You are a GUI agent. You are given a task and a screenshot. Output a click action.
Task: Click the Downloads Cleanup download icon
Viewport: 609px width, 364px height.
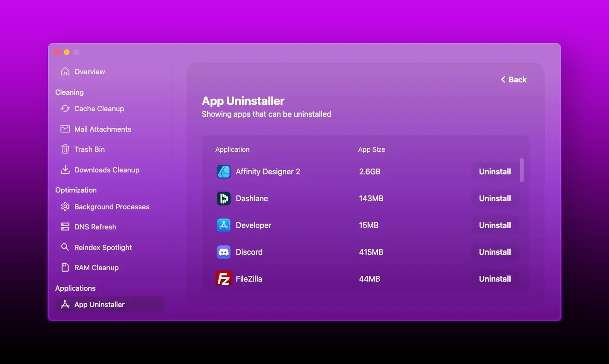(x=65, y=170)
